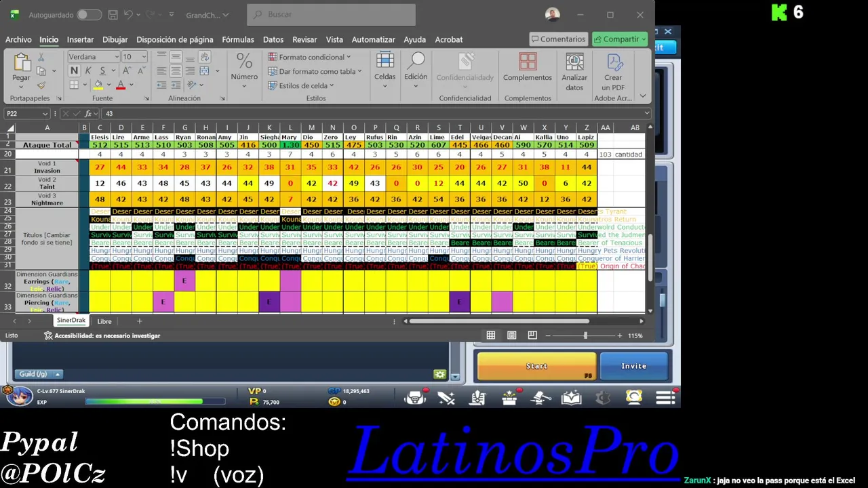Open the Fórmulas ribbon tab

click(x=238, y=39)
